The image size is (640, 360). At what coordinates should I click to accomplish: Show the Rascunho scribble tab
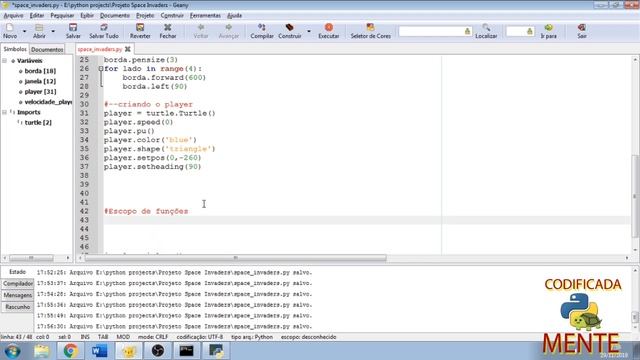(x=18, y=307)
